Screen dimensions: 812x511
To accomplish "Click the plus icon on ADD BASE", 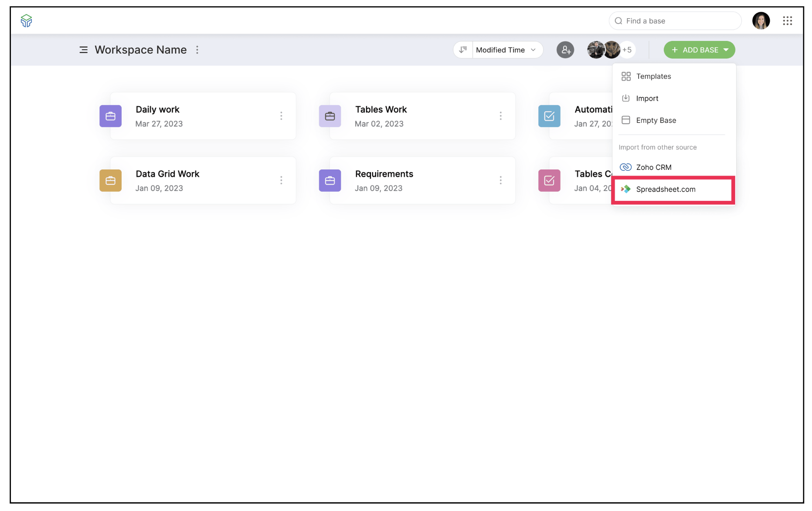I will pyautogui.click(x=675, y=50).
